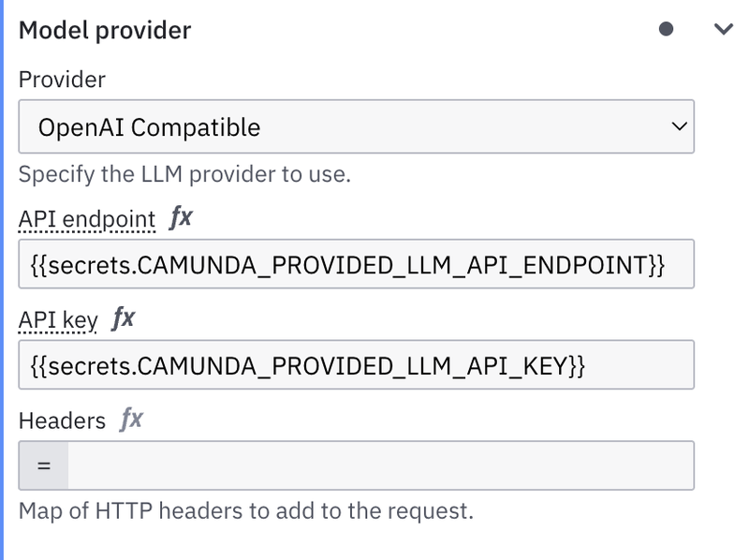Click the Provider field label
This screenshot has width=749, height=560.
tap(62, 80)
